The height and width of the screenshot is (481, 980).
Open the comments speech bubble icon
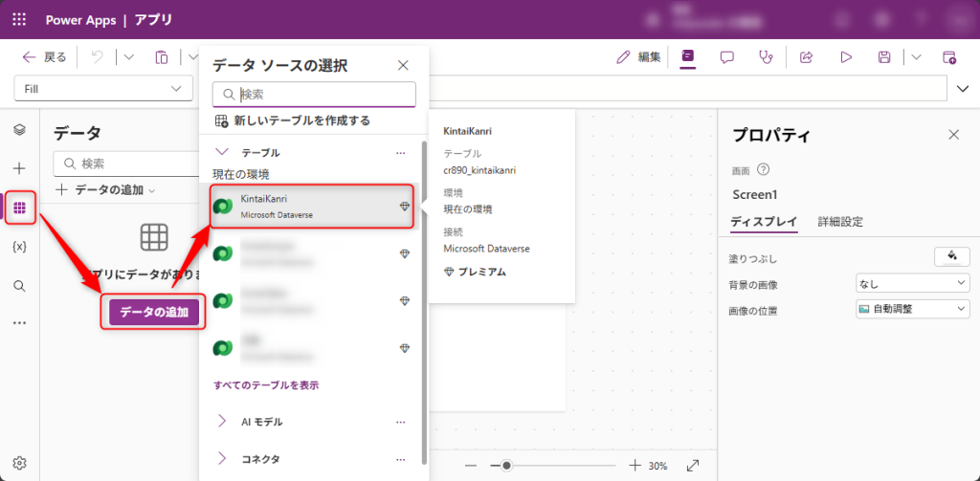[726, 57]
